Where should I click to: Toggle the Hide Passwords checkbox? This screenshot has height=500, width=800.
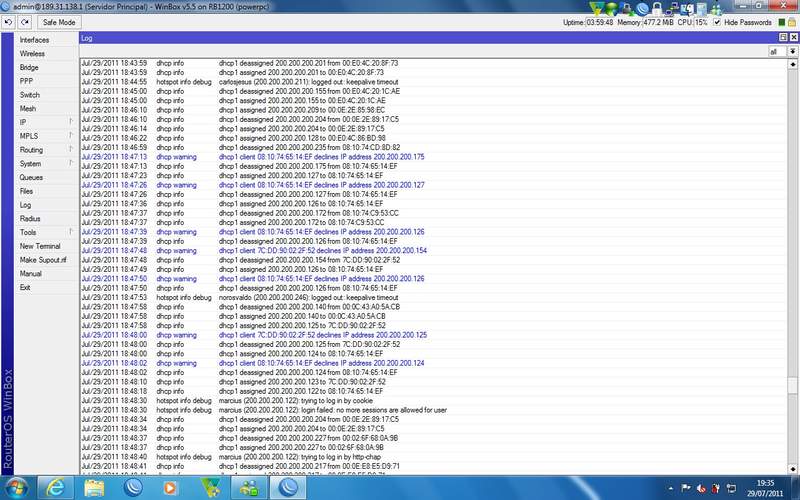click(x=717, y=22)
